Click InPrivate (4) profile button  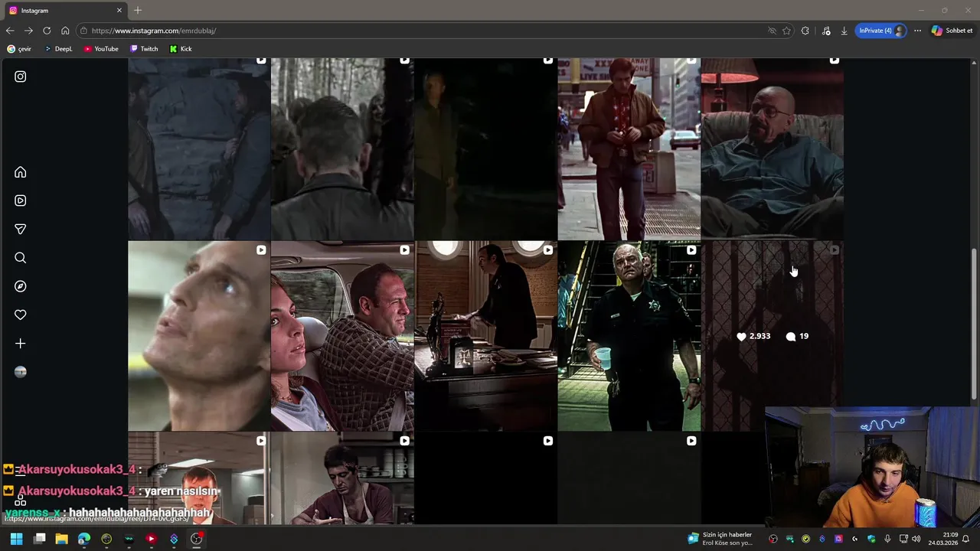point(881,31)
